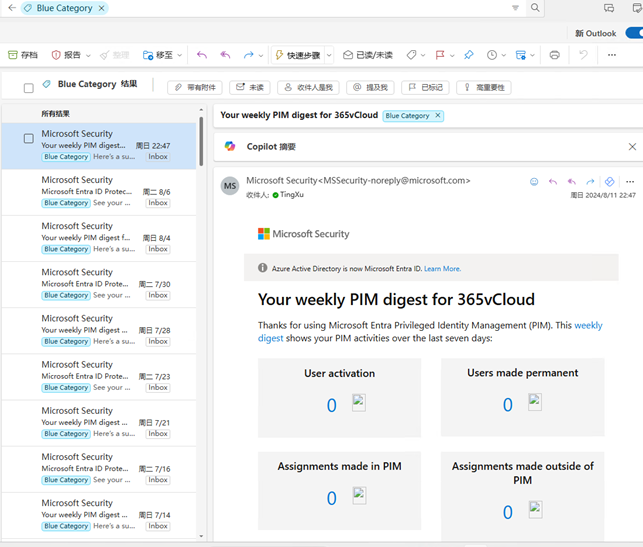Screen dimensions: 643x547
Task: Tick the select-all checkbox by Blue Category 结果
Action: (29, 88)
